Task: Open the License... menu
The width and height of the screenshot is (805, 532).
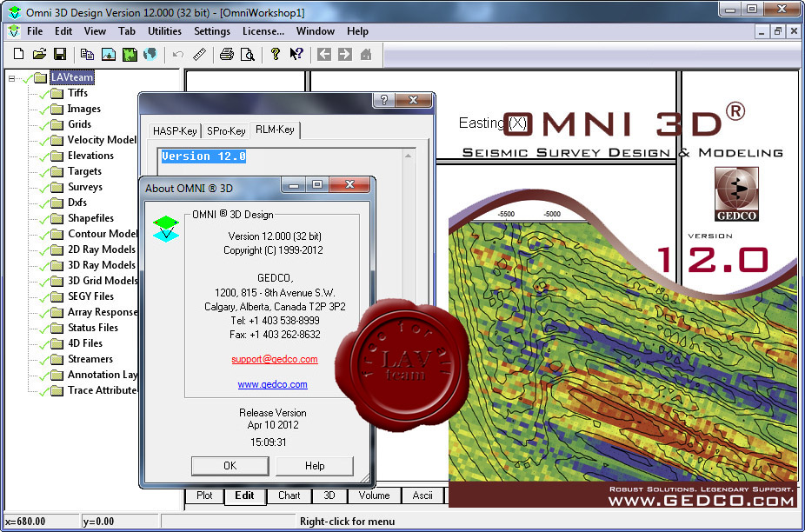Action: click(263, 31)
